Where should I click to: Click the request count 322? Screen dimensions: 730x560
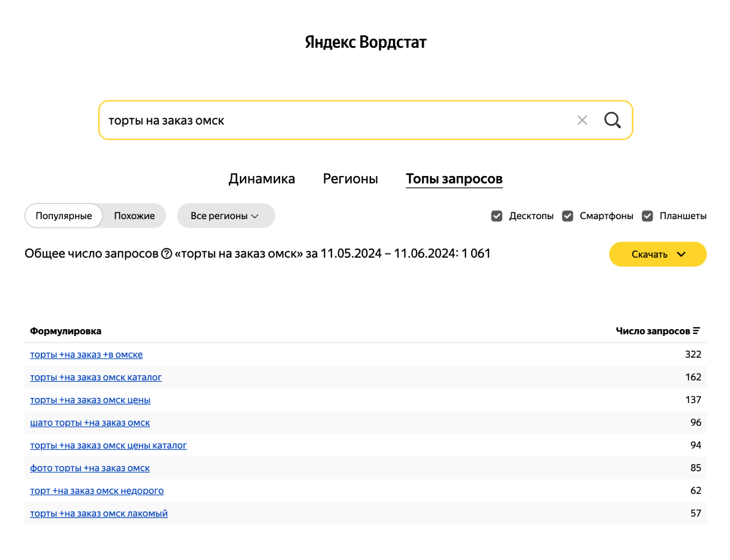693,354
